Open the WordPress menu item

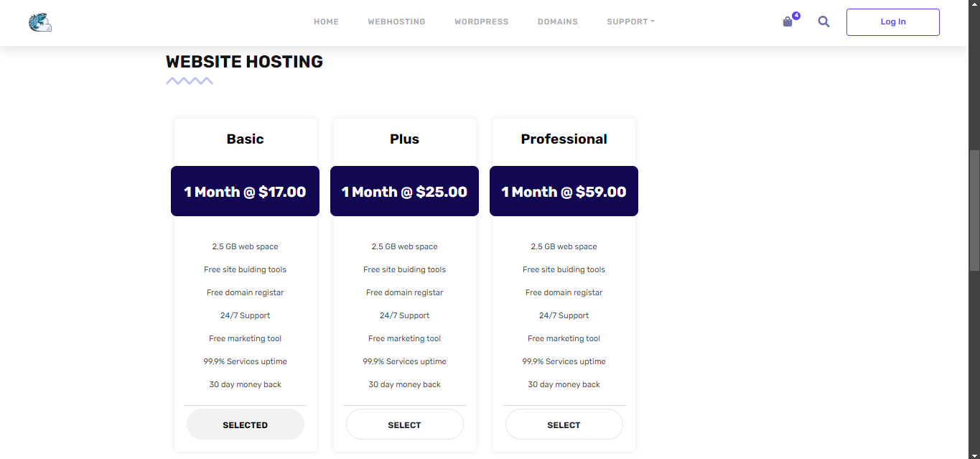[481, 22]
